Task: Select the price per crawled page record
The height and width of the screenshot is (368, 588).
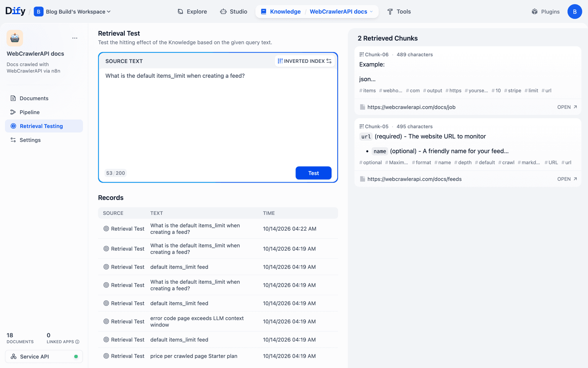Action: coord(218,356)
